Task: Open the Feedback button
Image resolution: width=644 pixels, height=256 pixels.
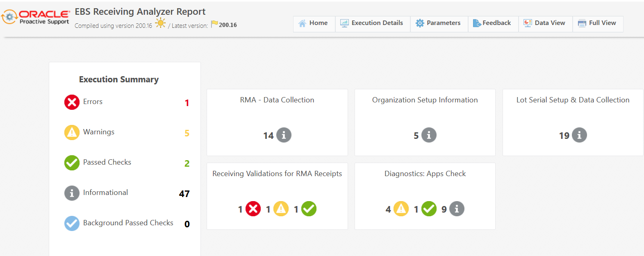Action: click(492, 23)
